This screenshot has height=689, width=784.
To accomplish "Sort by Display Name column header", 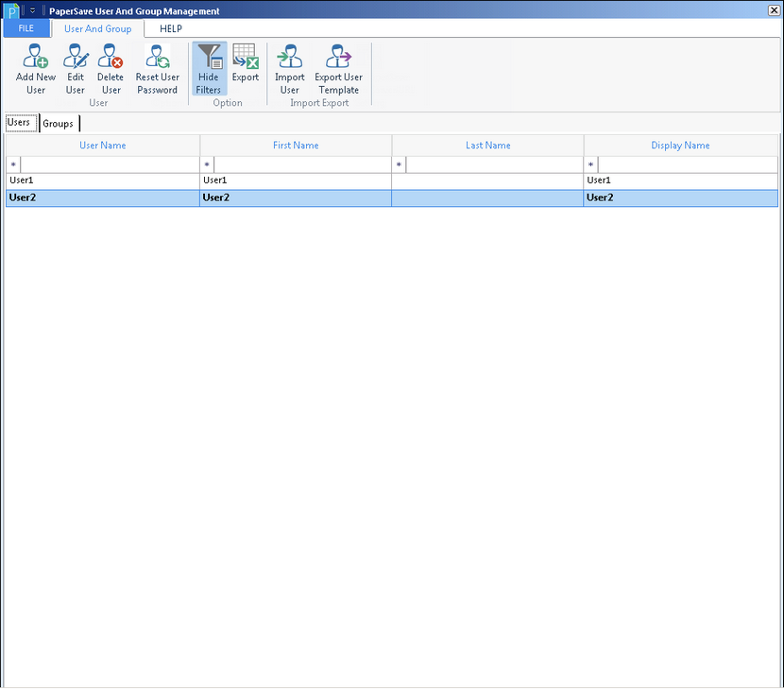I will pos(680,146).
